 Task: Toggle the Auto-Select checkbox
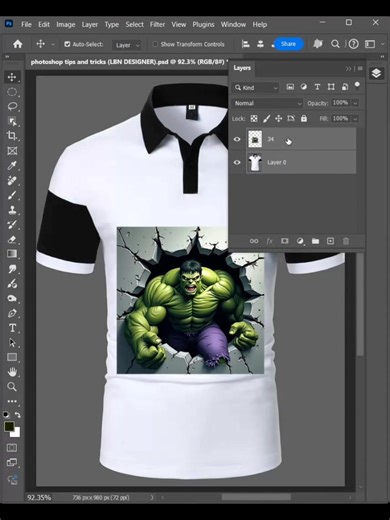pyautogui.click(x=67, y=44)
